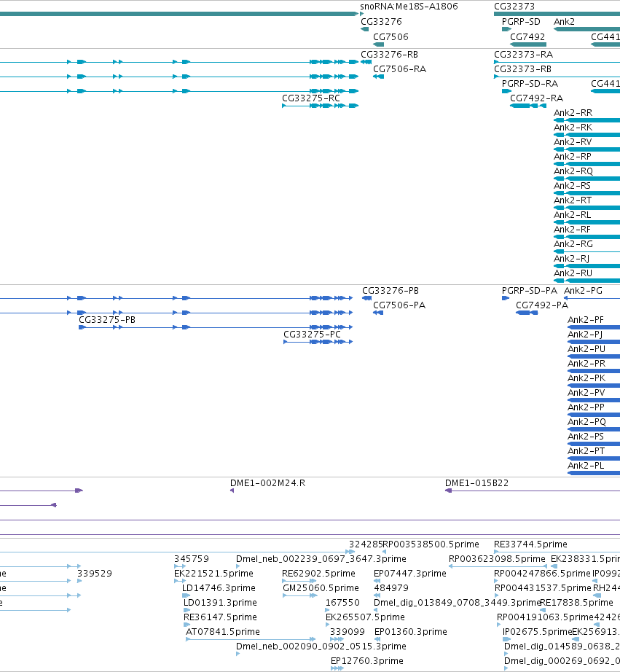Click the Ank2-PP protein label
The height and width of the screenshot is (672, 620).
pyautogui.click(x=586, y=407)
